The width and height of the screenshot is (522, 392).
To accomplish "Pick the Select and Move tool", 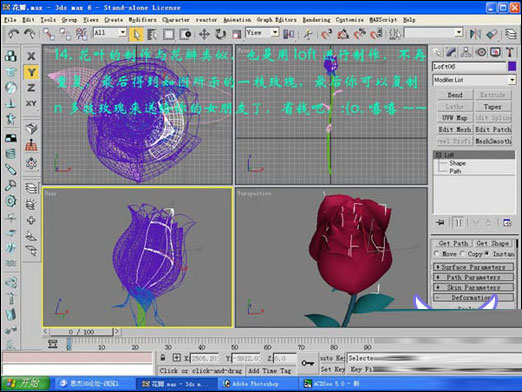I will click(x=204, y=34).
